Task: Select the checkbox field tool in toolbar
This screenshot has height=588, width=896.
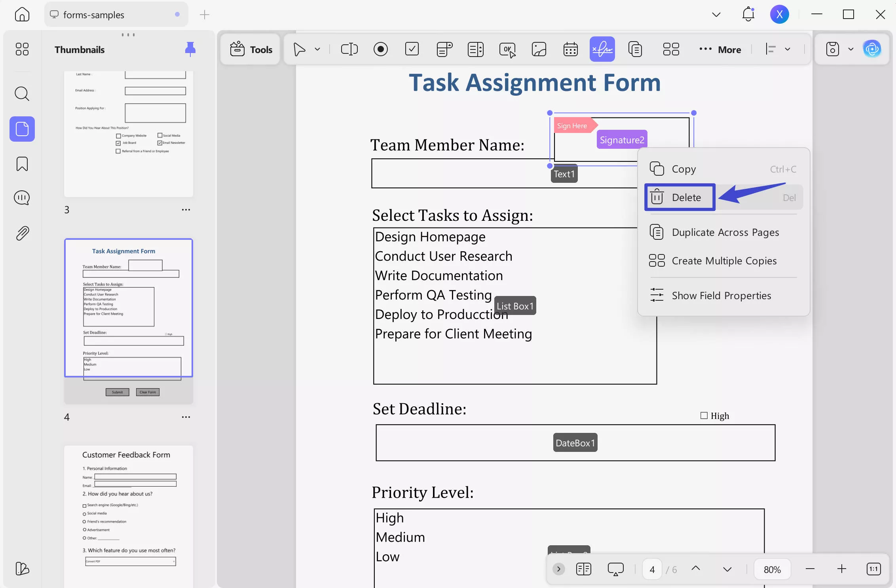Action: tap(412, 49)
